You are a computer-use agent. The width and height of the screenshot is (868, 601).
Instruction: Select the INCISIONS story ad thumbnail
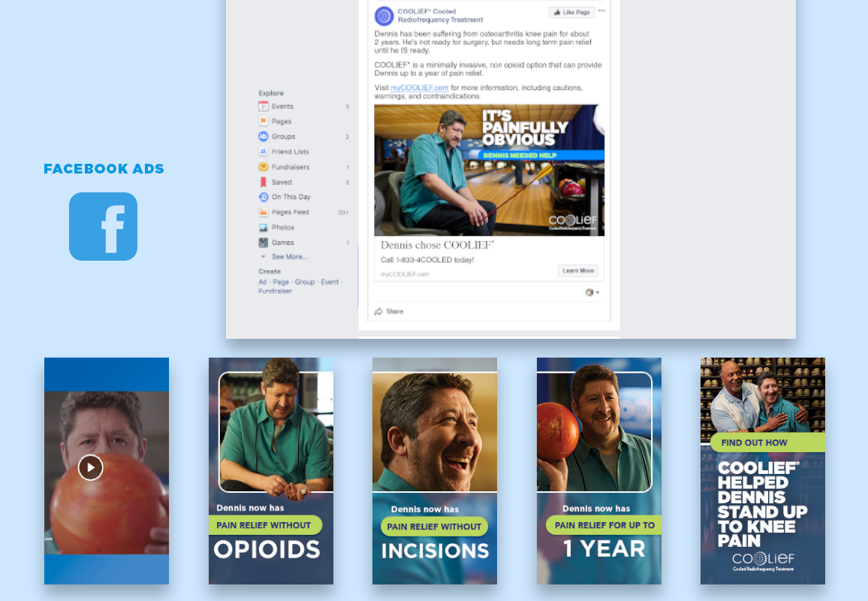point(435,471)
